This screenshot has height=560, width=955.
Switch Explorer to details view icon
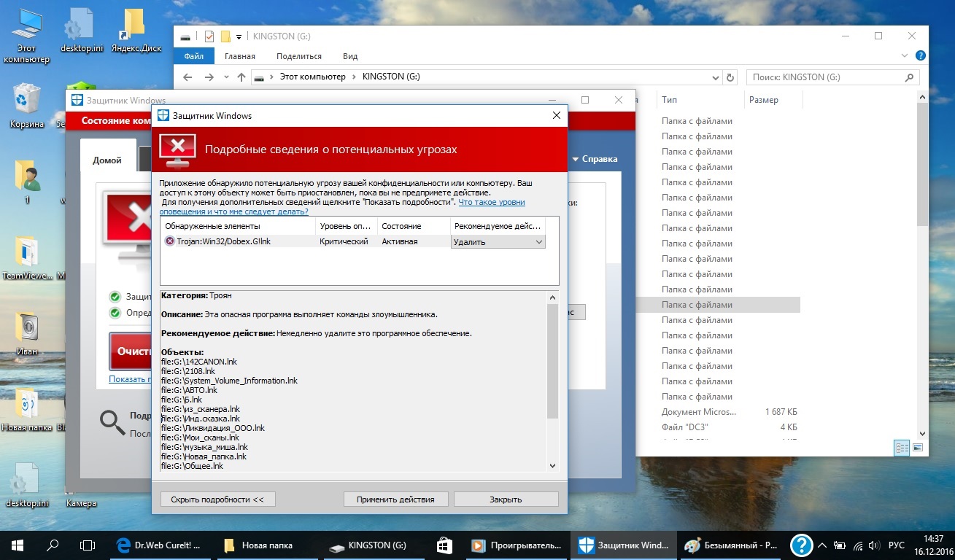click(x=902, y=448)
